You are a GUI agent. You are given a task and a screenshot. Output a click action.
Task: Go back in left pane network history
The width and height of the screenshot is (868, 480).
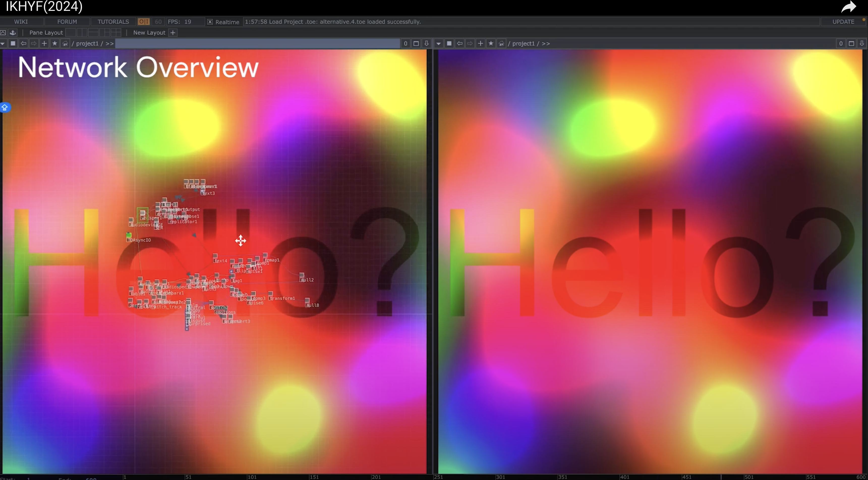point(23,43)
